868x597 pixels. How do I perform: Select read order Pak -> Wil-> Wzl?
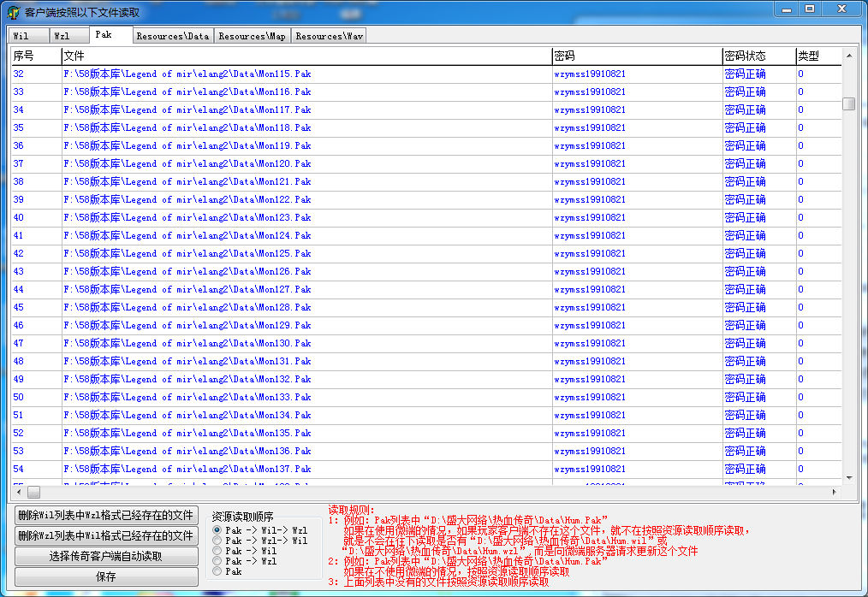(217, 530)
